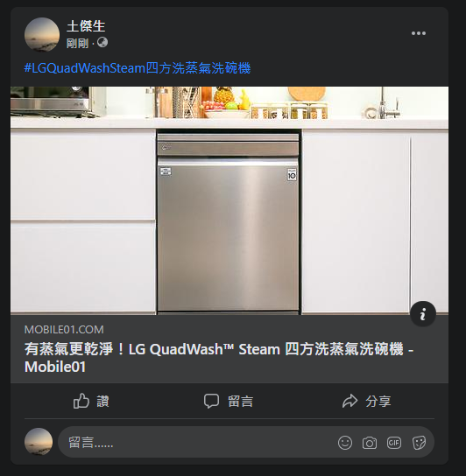Click your avatar beside the comment box
This screenshot has width=466, height=476.
(39, 442)
